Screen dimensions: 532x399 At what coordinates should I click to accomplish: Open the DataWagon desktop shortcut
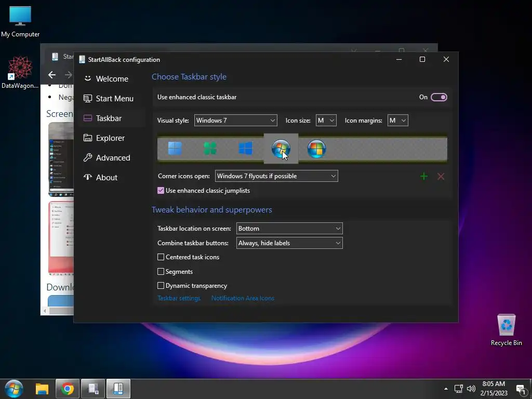tap(20, 72)
